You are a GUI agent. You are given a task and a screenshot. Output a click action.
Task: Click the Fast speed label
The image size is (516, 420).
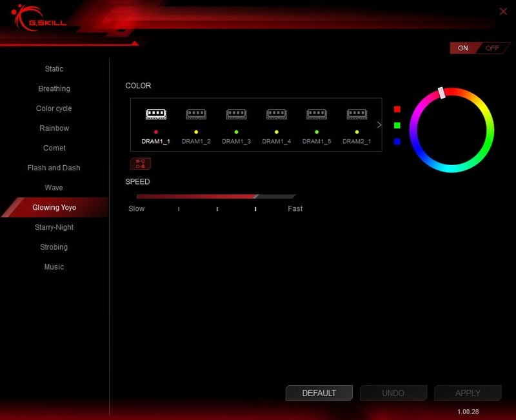[x=295, y=208]
